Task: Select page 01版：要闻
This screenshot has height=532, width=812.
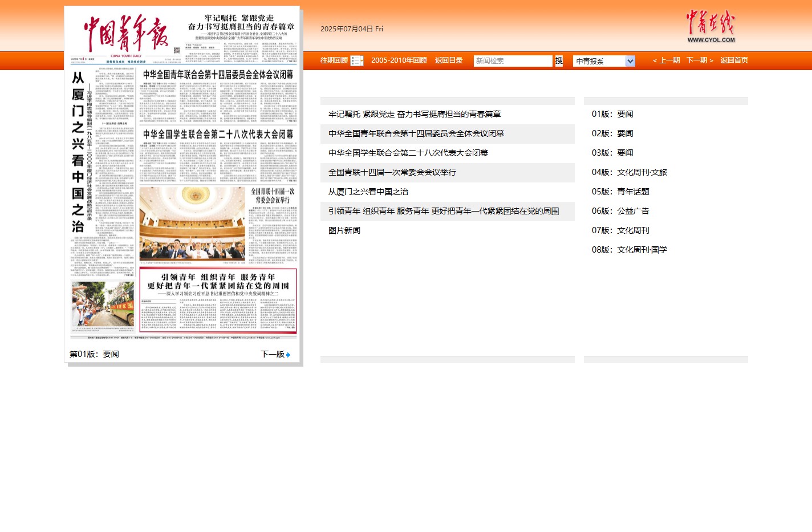Action: click(x=612, y=114)
